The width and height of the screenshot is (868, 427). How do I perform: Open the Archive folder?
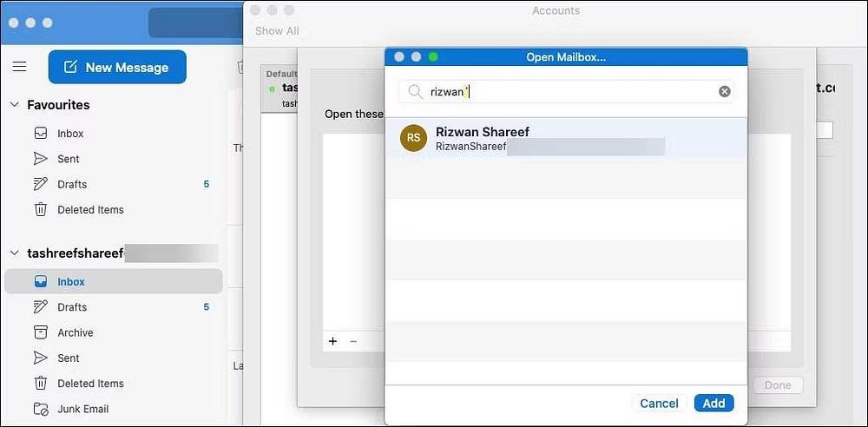point(75,332)
